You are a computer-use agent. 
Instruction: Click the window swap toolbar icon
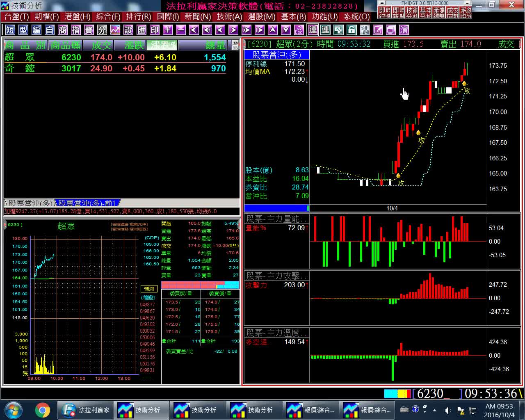coord(338,30)
